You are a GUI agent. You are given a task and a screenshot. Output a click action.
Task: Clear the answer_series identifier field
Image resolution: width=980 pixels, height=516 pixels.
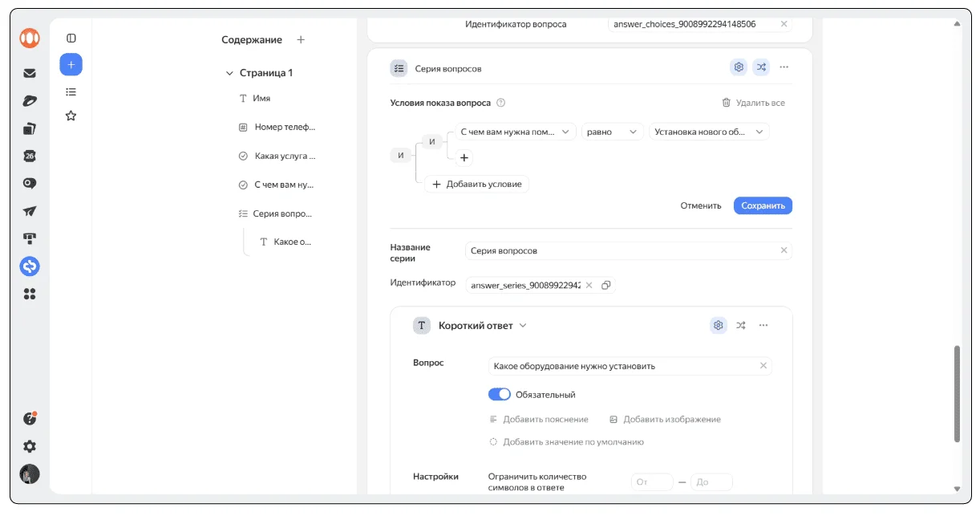point(589,285)
